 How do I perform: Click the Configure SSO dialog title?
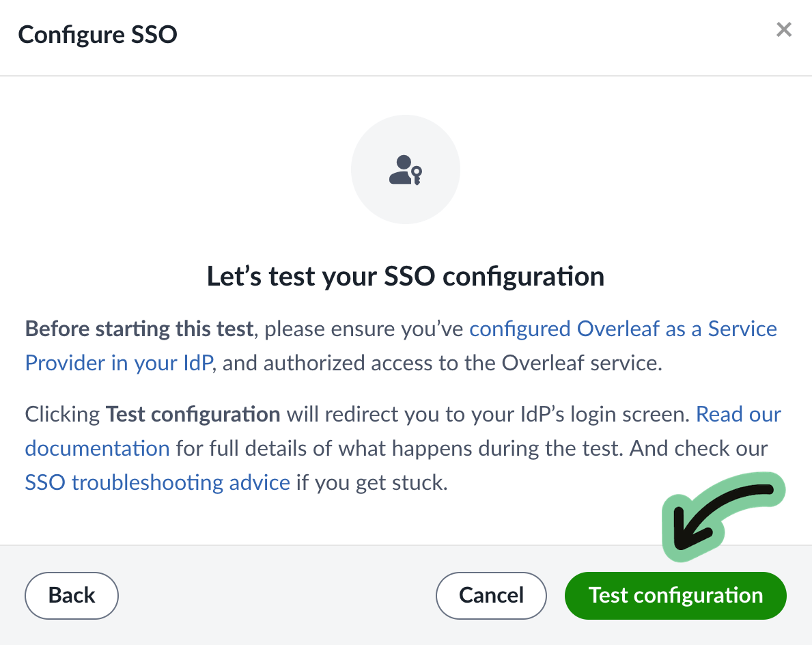[98, 34]
